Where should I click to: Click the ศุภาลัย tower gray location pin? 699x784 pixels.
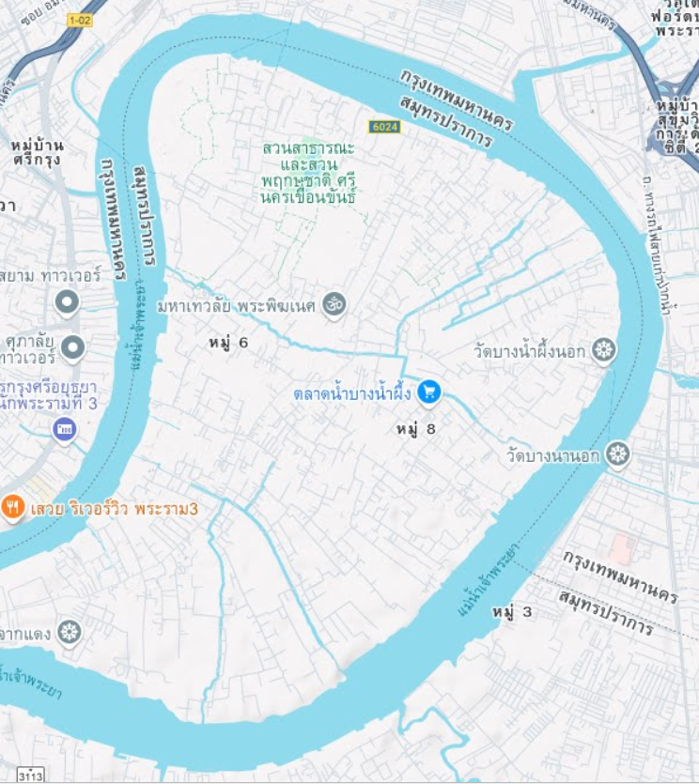pos(73,347)
